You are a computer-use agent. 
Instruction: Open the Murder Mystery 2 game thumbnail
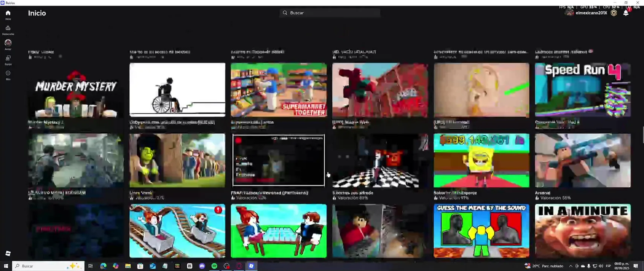coord(76,90)
